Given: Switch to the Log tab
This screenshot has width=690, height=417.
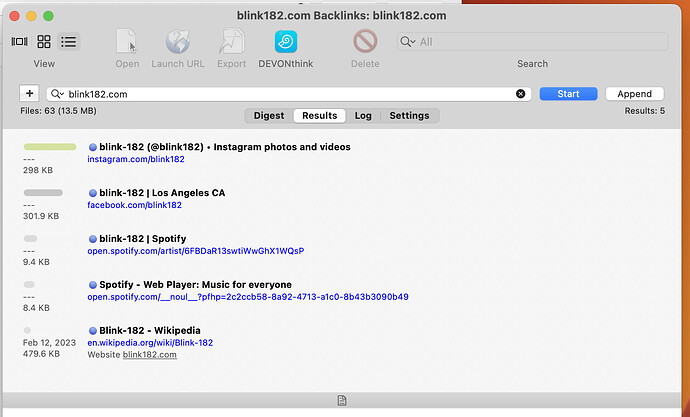Looking at the screenshot, I should 363,116.
